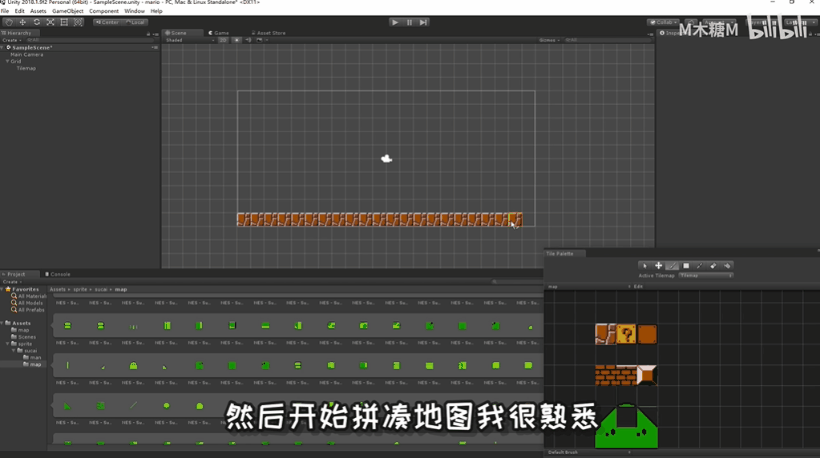Viewport: 820px width, 458px height.
Task: Choose the Tile Palette eraser tool
Action: (x=713, y=266)
